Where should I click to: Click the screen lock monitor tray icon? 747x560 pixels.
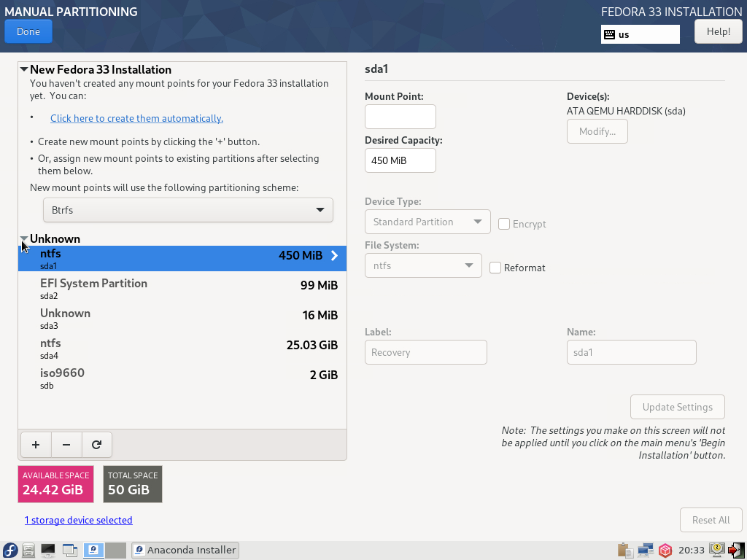click(717, 550)
